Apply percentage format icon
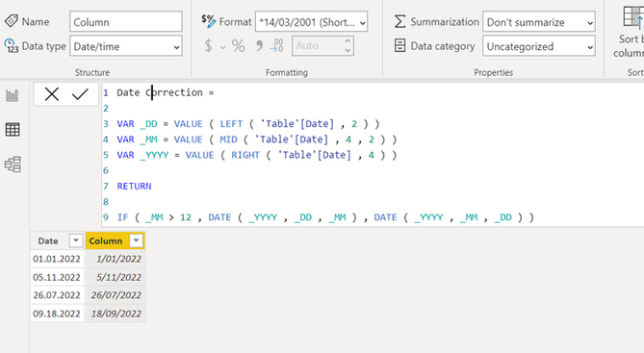 tap(238, 45)
